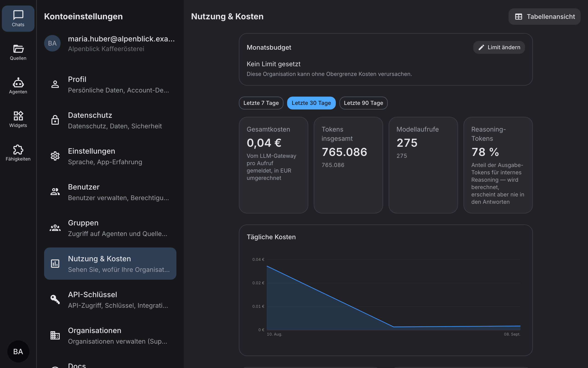Viewport: 588px width, 368px height.
Task: Click the Gesamtkosten 0,04 € value
Action: (264, 143)
